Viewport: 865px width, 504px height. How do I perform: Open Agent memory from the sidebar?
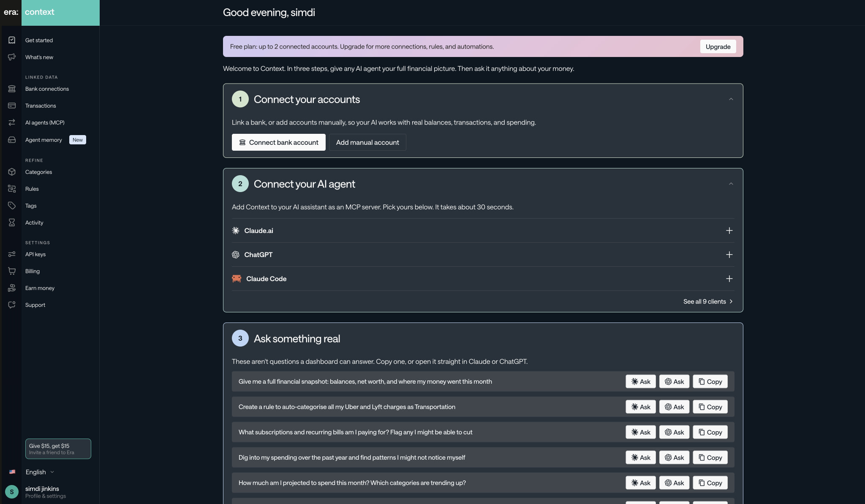click(x=44, y=140)
